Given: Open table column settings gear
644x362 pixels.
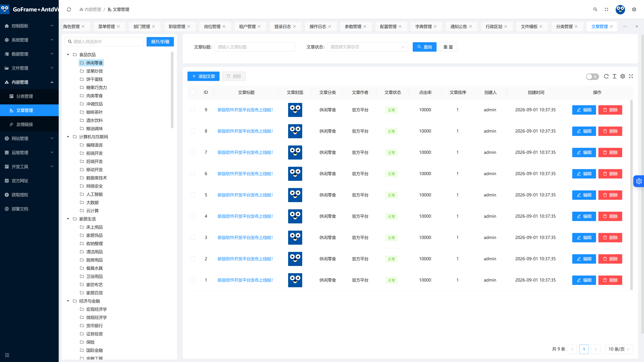Looking at the screenshot, I should pyautogui.click(x=623, y=76).
